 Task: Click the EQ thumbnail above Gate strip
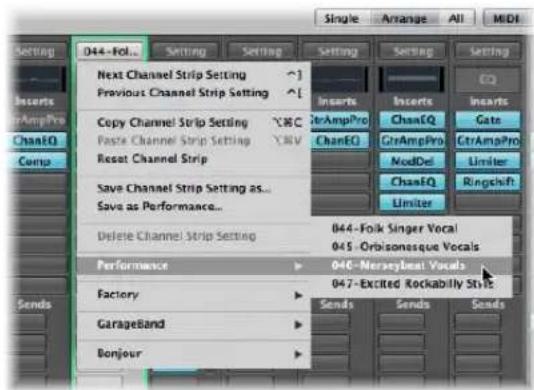pyautogui.click(x=488, y=79)
